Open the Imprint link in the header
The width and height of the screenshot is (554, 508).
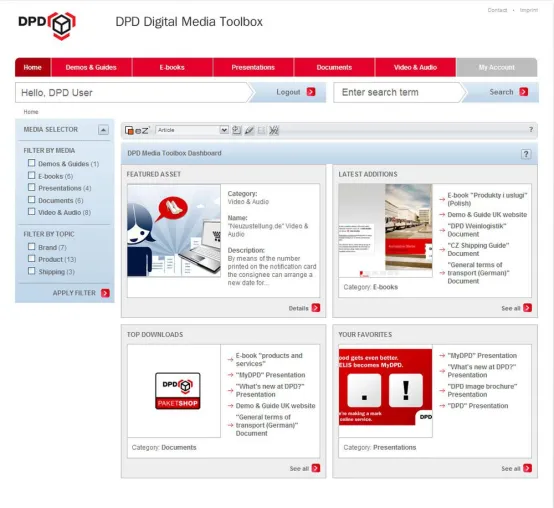pyautogui.click(x=529, y=10)
